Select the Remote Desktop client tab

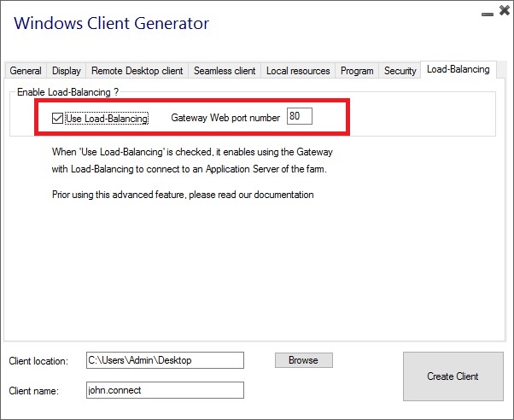tap(137, 71)
